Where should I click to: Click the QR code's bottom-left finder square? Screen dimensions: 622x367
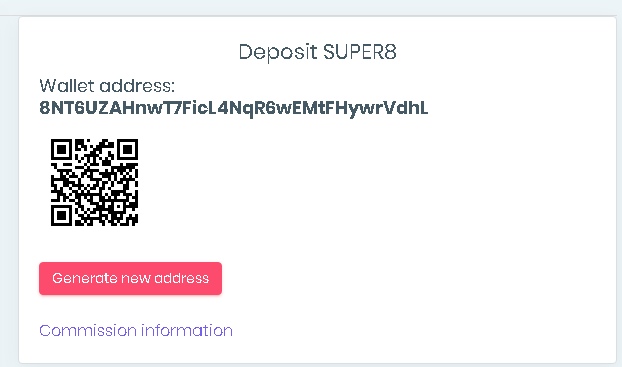point(61,215)
